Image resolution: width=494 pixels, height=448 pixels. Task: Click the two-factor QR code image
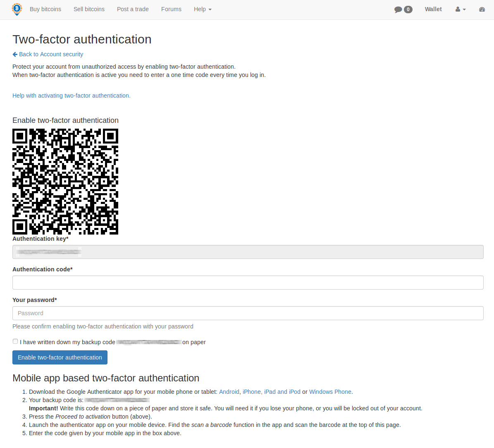pyautogui.click(x=65, y=182)
